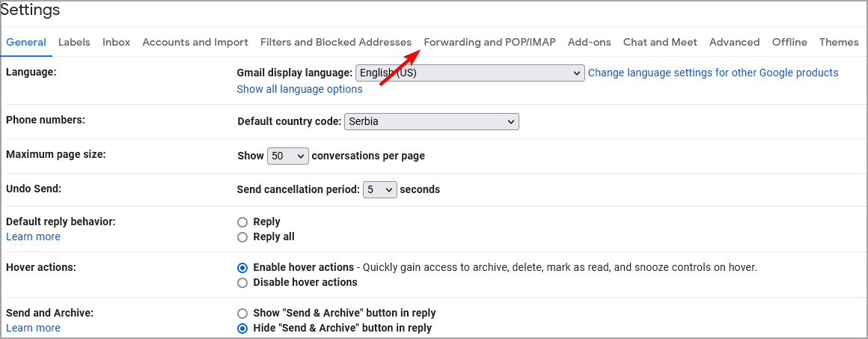Click Show all language options link
The image size is (868, 339).
(x=299, y=89)
